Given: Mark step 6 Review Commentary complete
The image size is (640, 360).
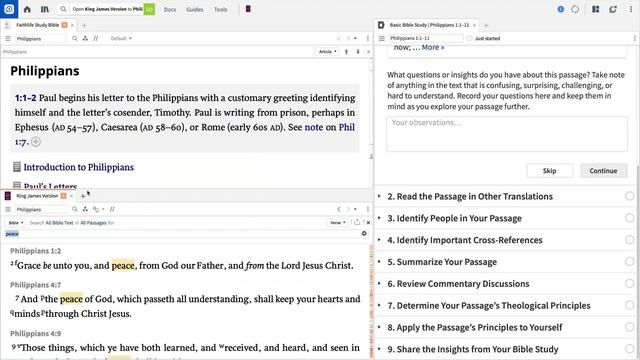Looking at the screenshot, I should pyautogui.click(x=629, y=283).
